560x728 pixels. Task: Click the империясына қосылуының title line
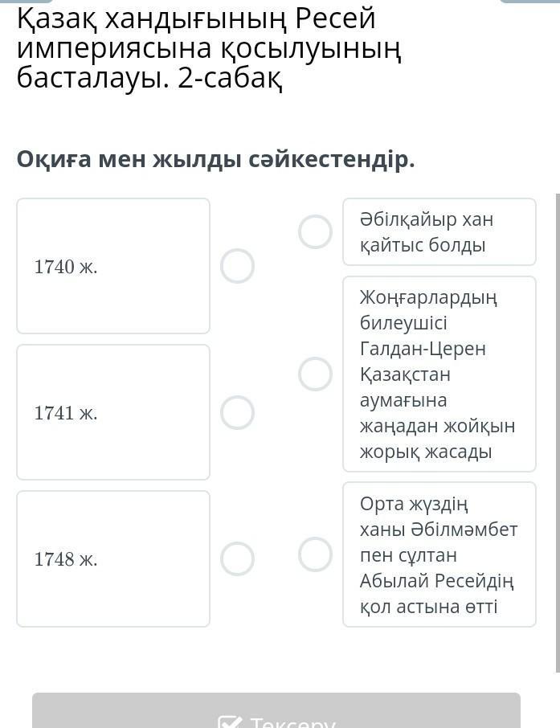[x=209, y=48]
